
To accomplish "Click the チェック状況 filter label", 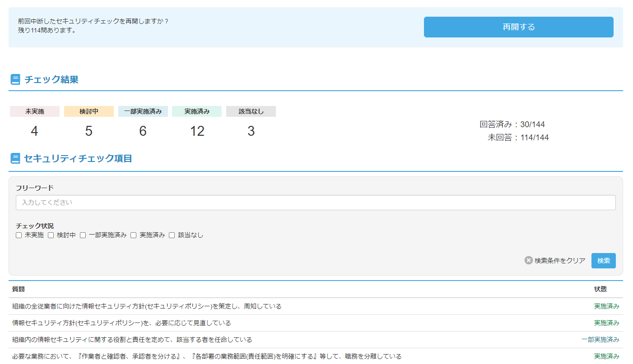I will (35, 226).
